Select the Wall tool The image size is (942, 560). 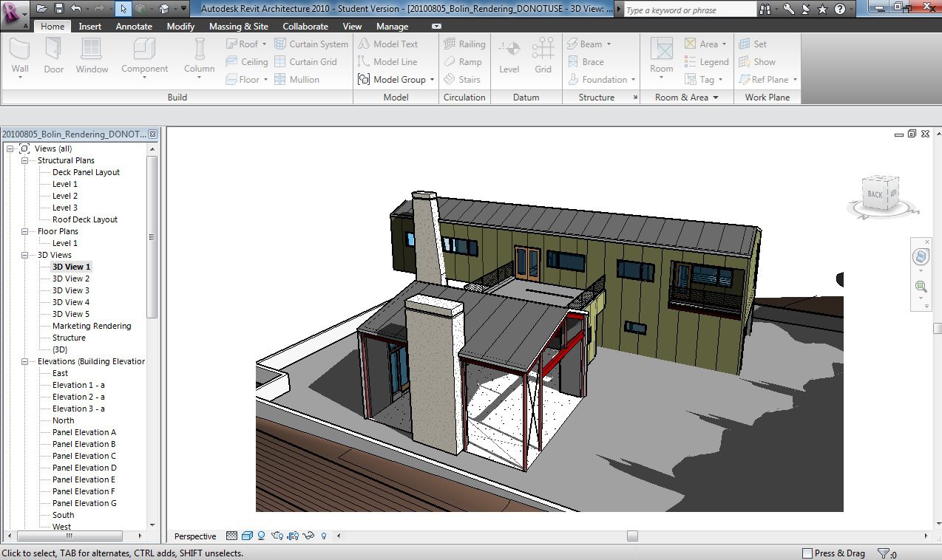coord(20,57)
